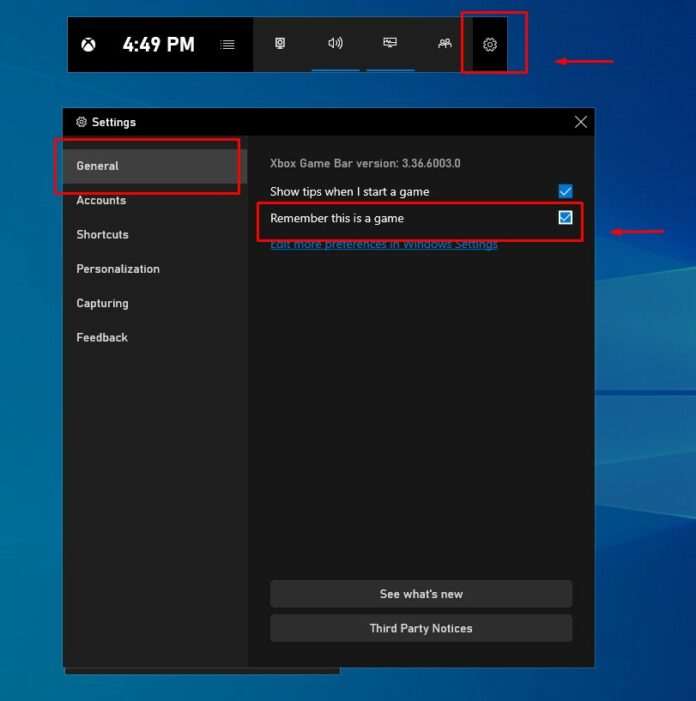The width and height of the screenshot is (696, 701).
Task: Open Third Party Notices
Action: click(x=421, y=629)
